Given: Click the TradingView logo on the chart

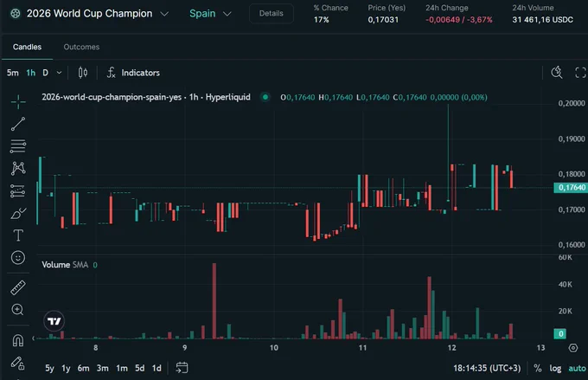Looking at the screenshot, I should click(54, 321).
